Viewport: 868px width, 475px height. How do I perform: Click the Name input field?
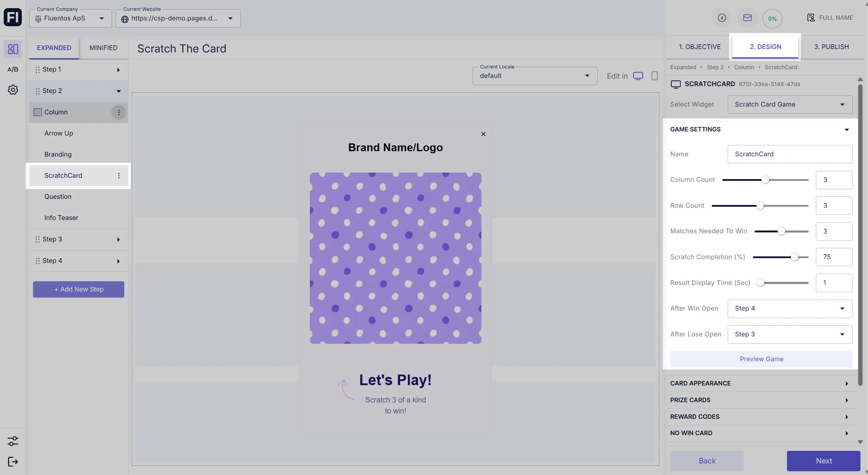[x=790, y=154]
